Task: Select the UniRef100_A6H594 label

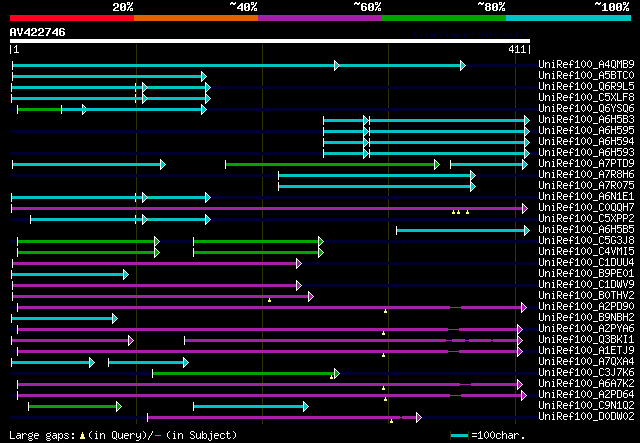Action: pos(586,142)
